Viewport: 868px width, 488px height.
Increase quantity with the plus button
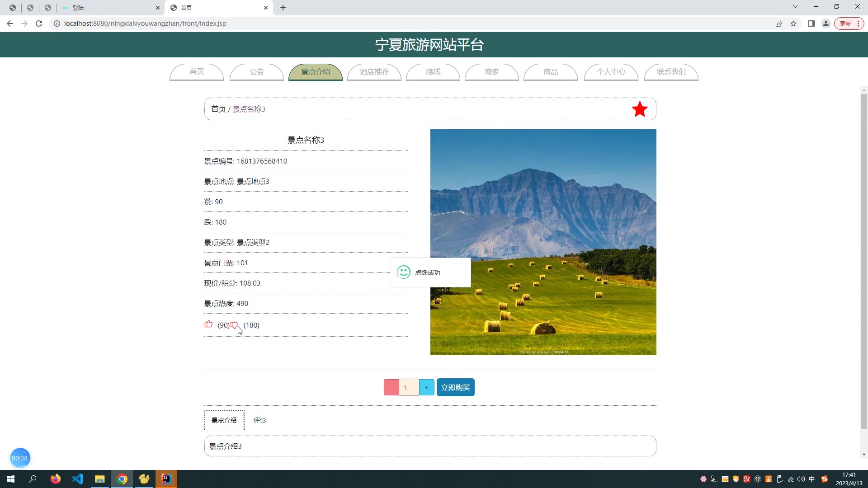tap(426, 387)
